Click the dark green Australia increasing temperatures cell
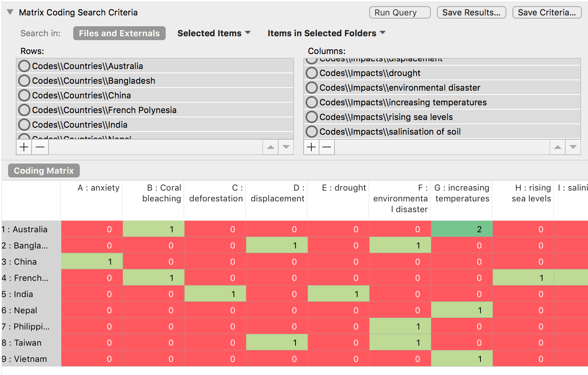This screenshot has width=588, height=375. pos(462,229)
